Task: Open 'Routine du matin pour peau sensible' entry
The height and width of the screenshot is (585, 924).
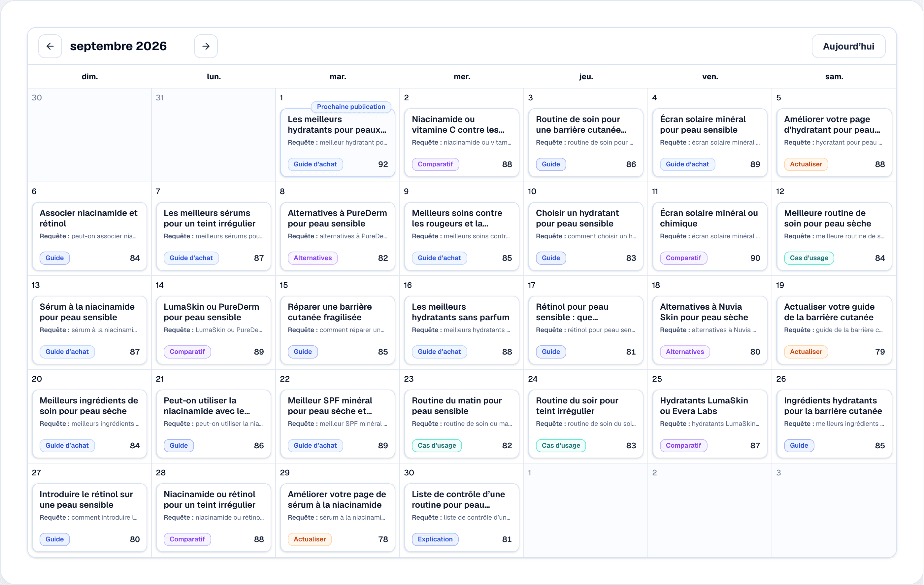Action: click(462, 423)
